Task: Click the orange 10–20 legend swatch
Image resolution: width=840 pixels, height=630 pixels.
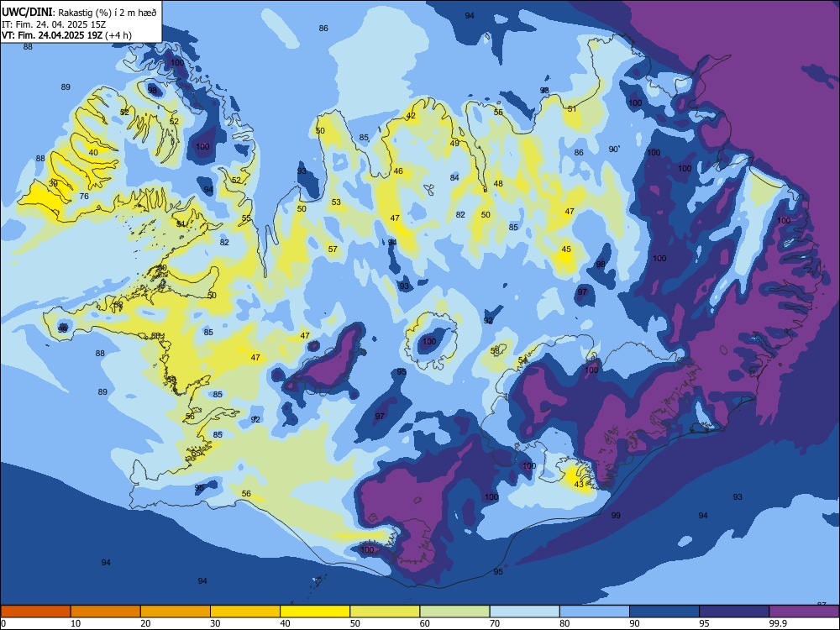Action: pyautogui.click(x=106, y=612)
